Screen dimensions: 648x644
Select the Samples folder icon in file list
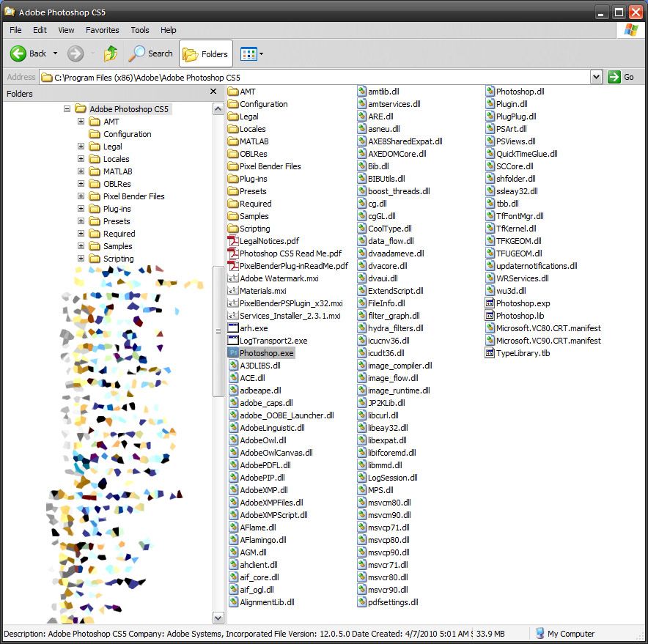coord(233,216)
